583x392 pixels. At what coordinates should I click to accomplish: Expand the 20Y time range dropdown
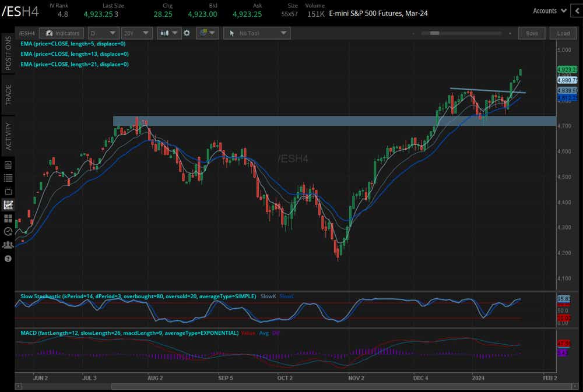point(137,33)
